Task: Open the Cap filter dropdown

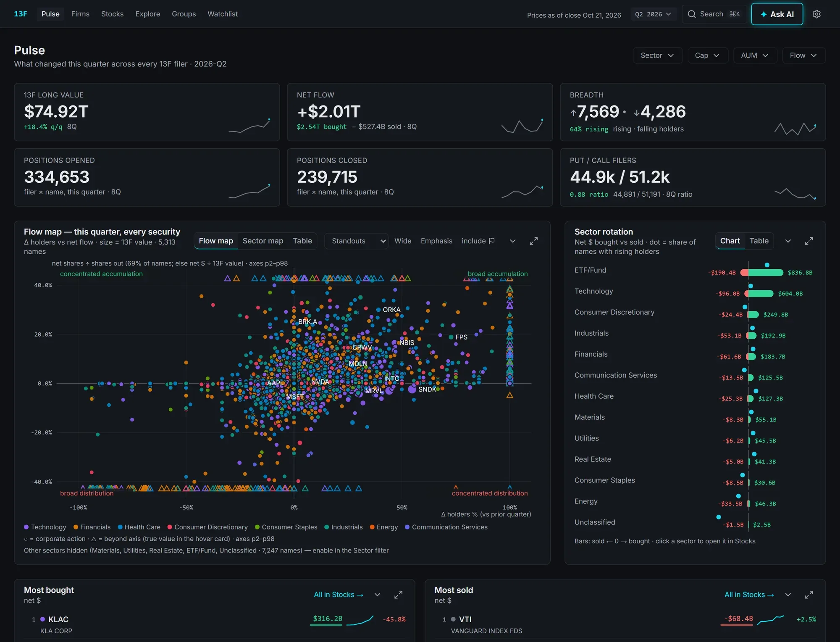Action: 708,55
